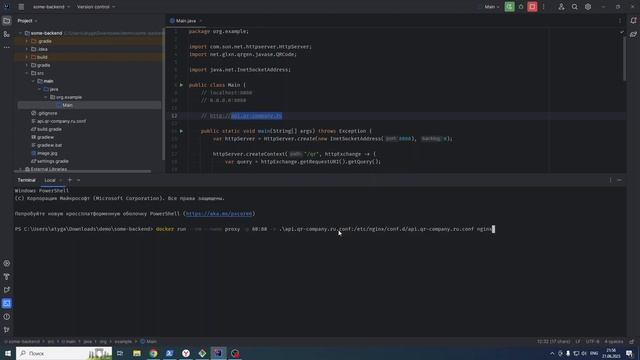Stop the running application with red square

(532, 7)
